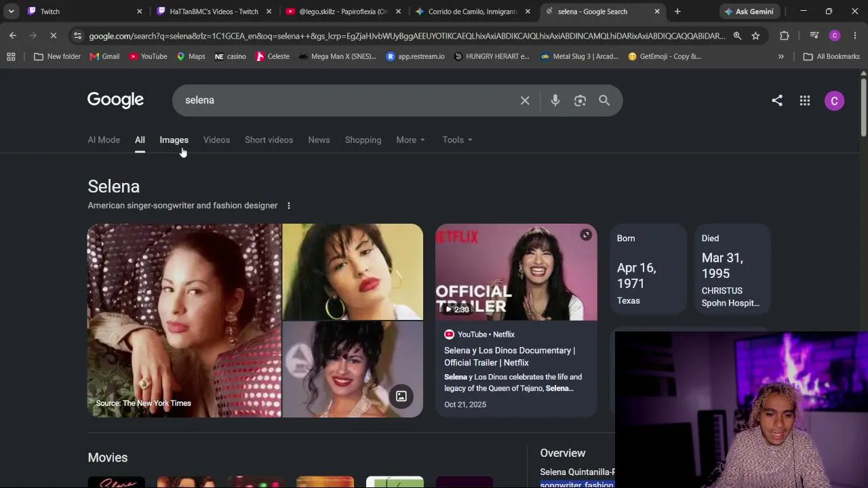The width and height of the screenshot is (868, 488).
Task: Start voice search with the microphone
Action: point(555,100)
